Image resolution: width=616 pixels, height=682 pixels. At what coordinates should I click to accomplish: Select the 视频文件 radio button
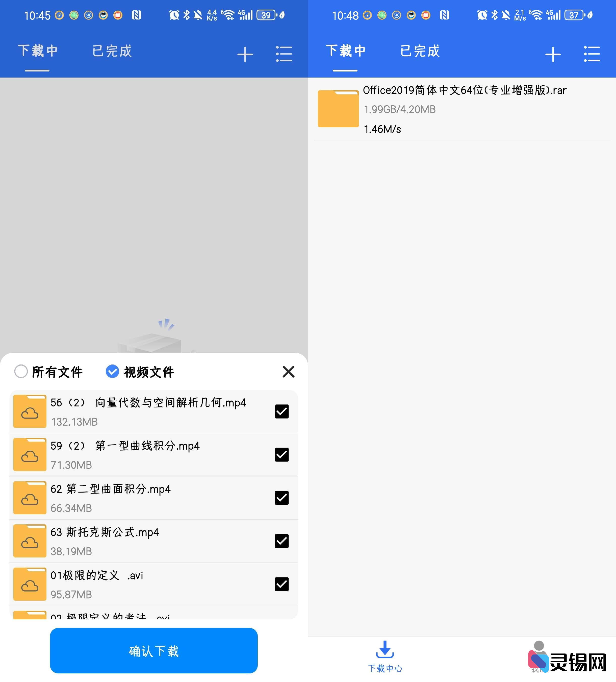[112, 372]
